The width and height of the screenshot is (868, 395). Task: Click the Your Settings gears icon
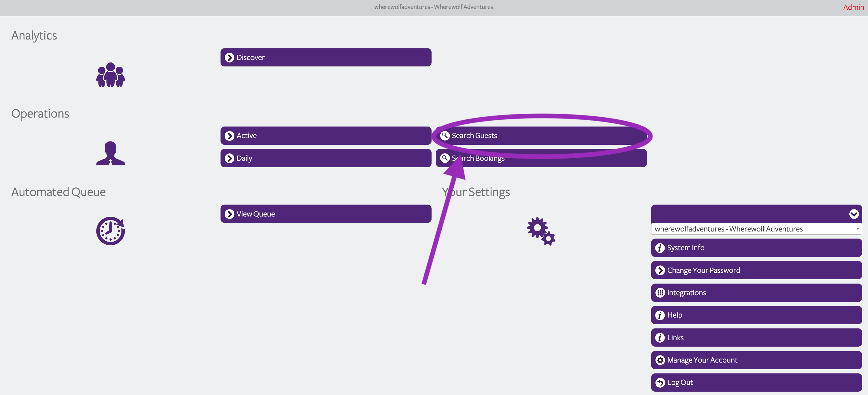pyautogui.click(x=541, y=231)
